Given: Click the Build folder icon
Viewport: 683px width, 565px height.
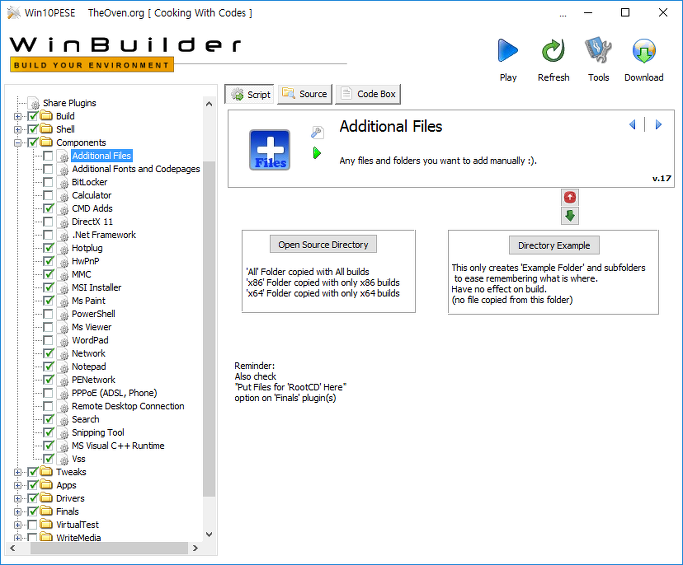Looking at the screenshot, I should point(47,116).
